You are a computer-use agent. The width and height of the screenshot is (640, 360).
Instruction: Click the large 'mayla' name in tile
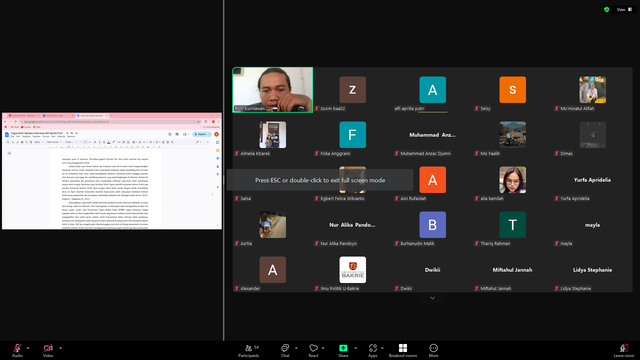[x=592, y=225]
